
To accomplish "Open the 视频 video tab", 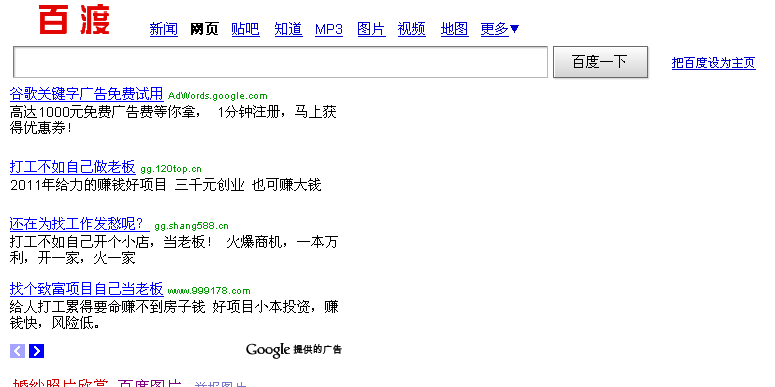I will (412, 29).
